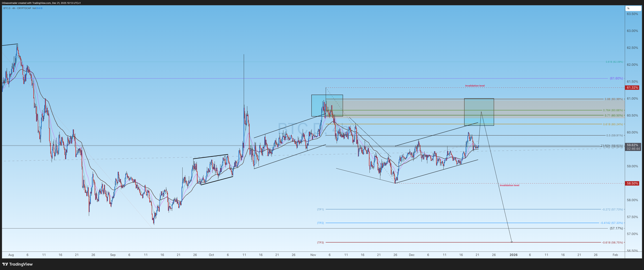
Task: Click the Vol 29.6 B legend value
Action: click(x=37, y=8)
